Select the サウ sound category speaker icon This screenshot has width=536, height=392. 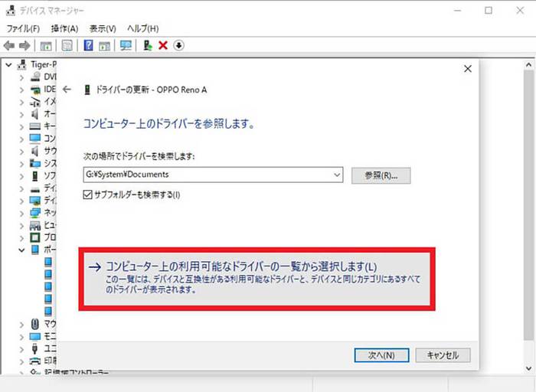tap(35, 151)
